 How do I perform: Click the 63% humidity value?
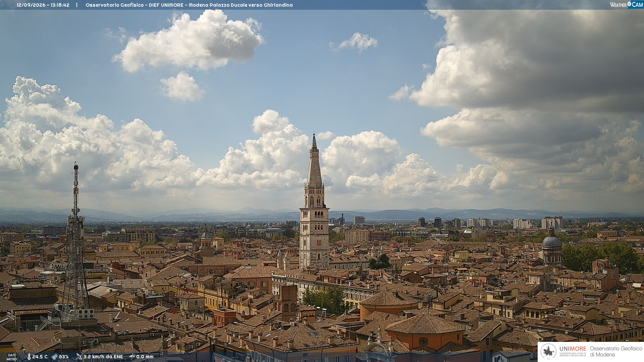[x=64, y=357]
